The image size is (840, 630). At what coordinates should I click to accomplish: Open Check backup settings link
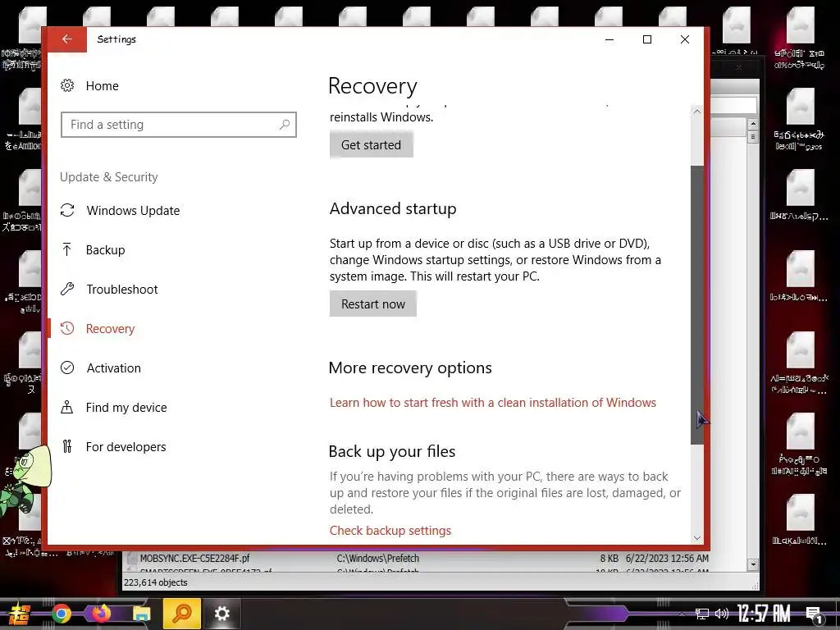tap(390, 531)
